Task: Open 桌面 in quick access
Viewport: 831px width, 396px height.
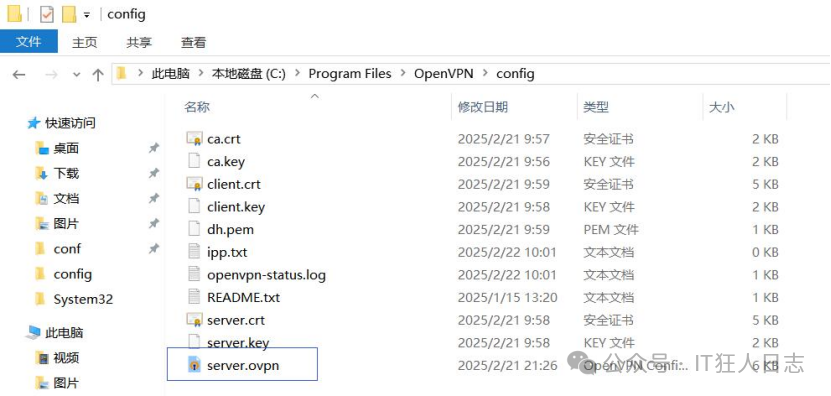Action: 66,148
